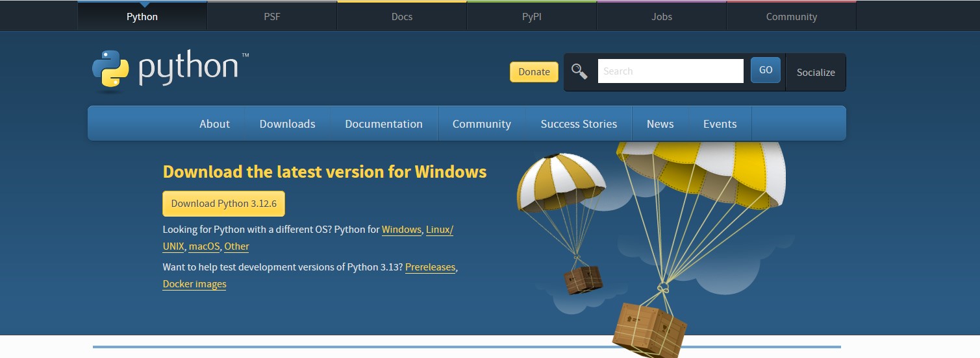Screen dimensions: 980x358
Task: Open the Community item in main navigation bar
Action: coord(481,124)
